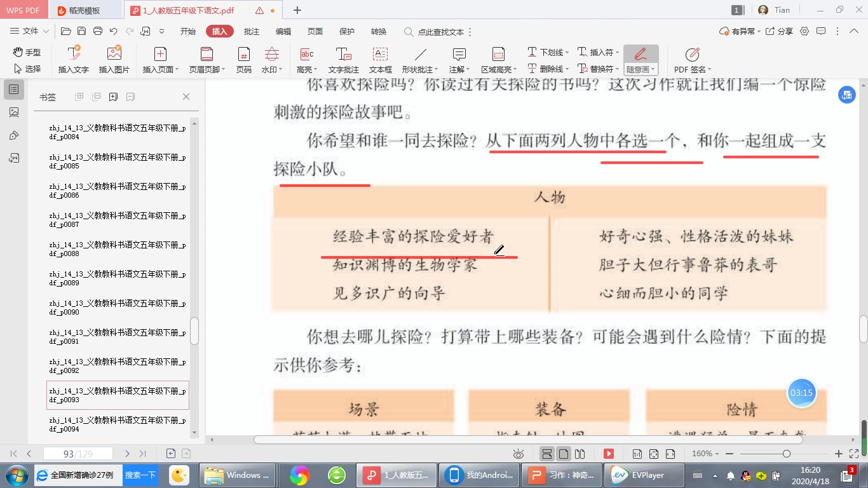This screenshot has height=488, width=868.
Task: Close the 书签 bookmark panel
Action: [x=186, y=97]
